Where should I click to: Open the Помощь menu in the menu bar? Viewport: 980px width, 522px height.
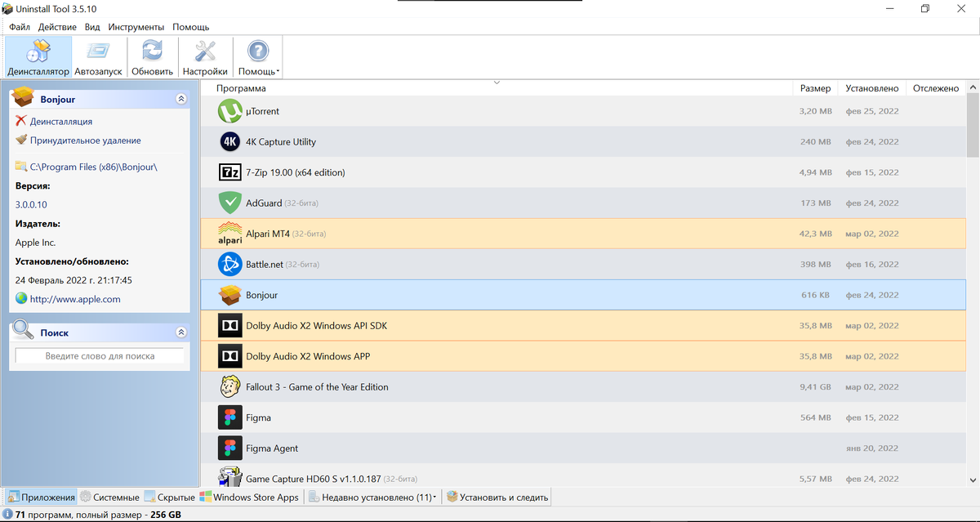pyautogui.click(x=191, y=27)
